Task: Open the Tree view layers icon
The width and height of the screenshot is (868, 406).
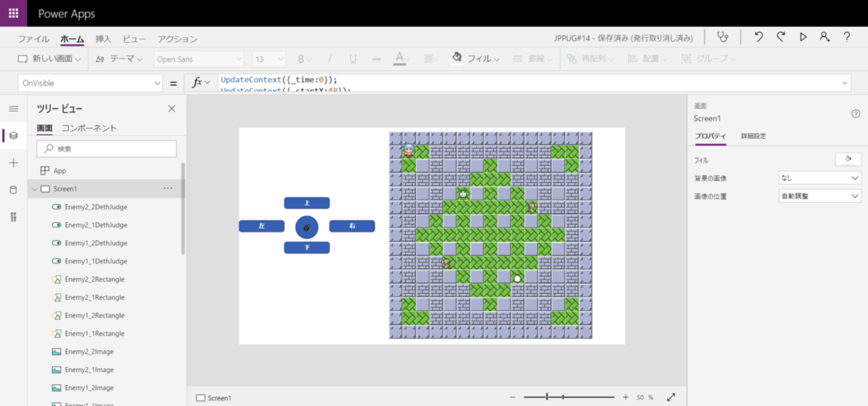Action: click(13, 136)
